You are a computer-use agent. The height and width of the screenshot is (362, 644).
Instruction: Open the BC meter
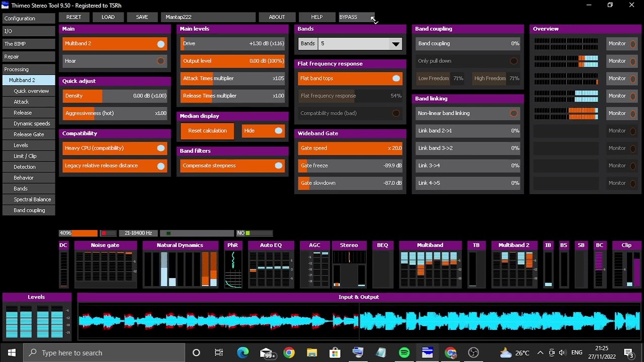pyautogui.click(x=599, y=264)
